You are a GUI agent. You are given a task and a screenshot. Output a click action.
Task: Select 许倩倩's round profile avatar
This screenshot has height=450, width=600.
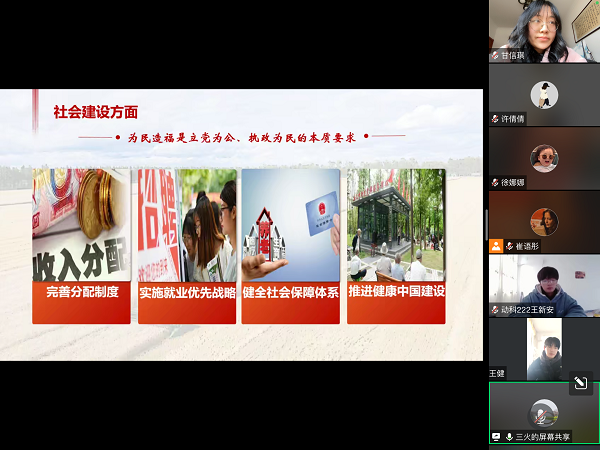544,94
